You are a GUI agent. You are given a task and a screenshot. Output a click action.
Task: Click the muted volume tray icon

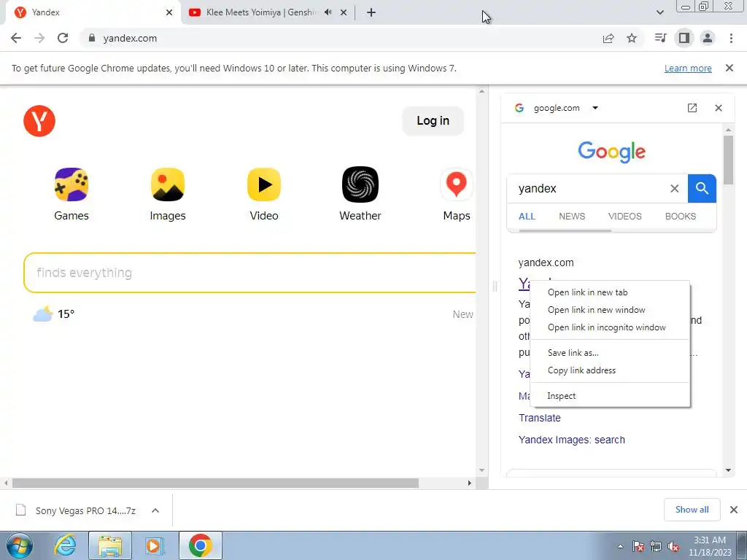point(673,546)
